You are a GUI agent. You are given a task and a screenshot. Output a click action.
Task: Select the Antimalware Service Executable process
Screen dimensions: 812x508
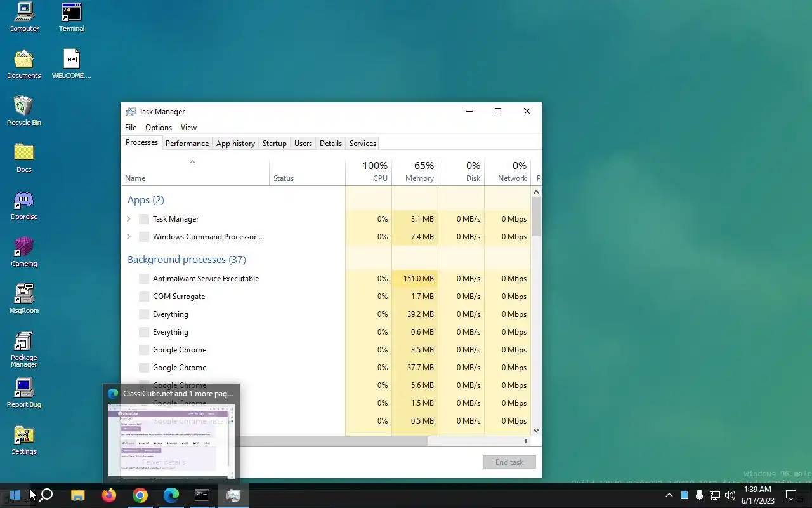[x=206, y=279]
